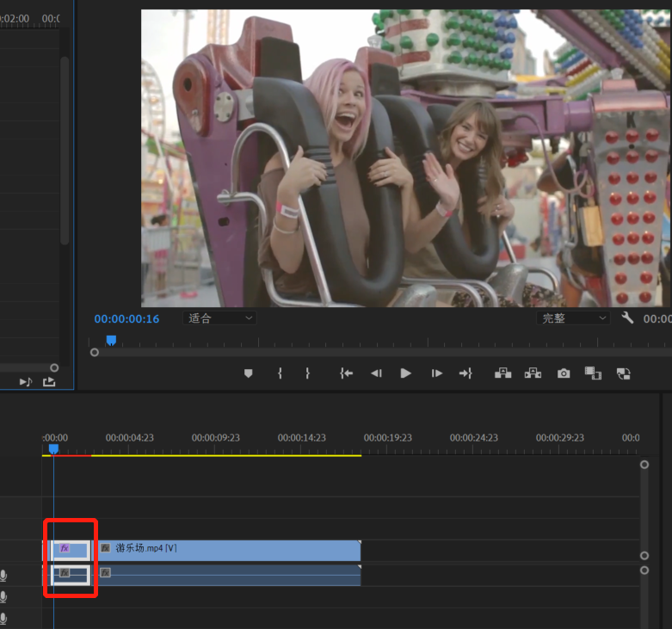The width and height of the screenshot is (672, 629).
Task: Click the play audio only icon
Action: pos(26,381)
